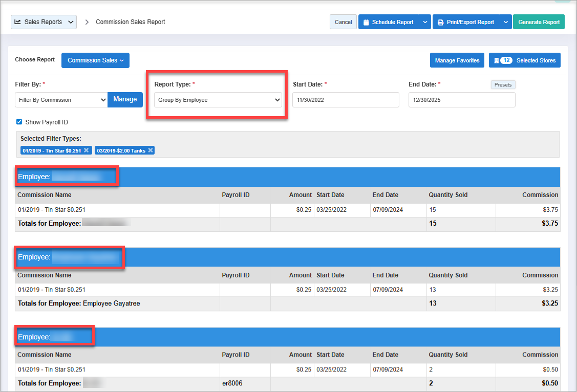Remove the 03/2019-$2.00 Tanks filter tag
Image resolution: width=577 pixels, height=392 pixels.
(x=151, y=150)
